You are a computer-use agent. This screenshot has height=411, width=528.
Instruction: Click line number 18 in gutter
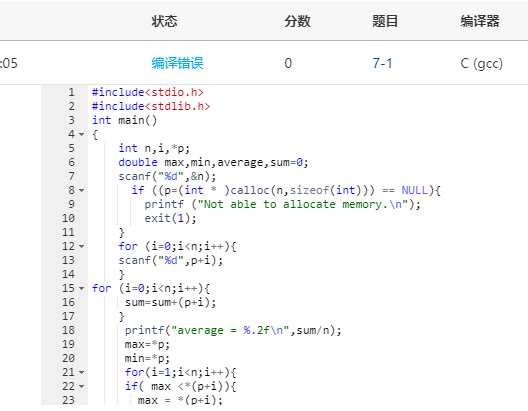point(68,330)
